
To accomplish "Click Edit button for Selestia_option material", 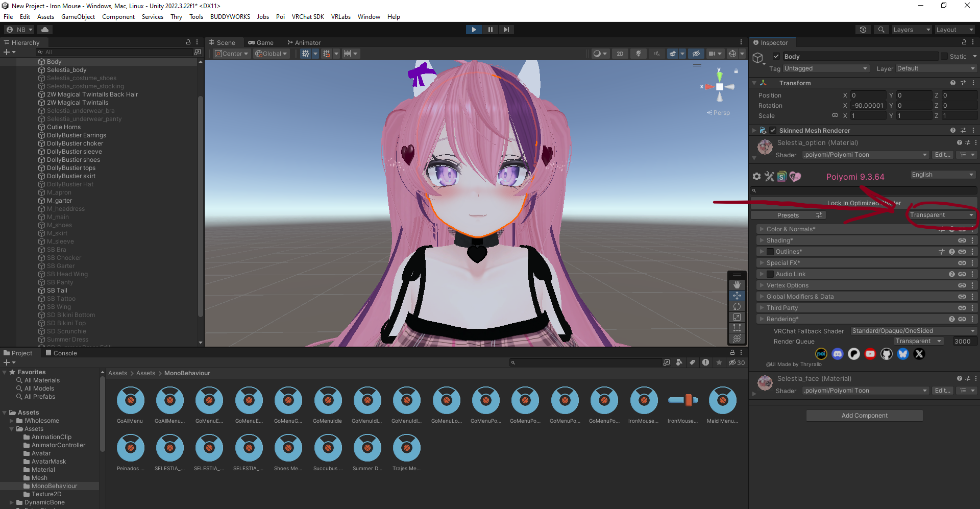I will pos(942,155).
